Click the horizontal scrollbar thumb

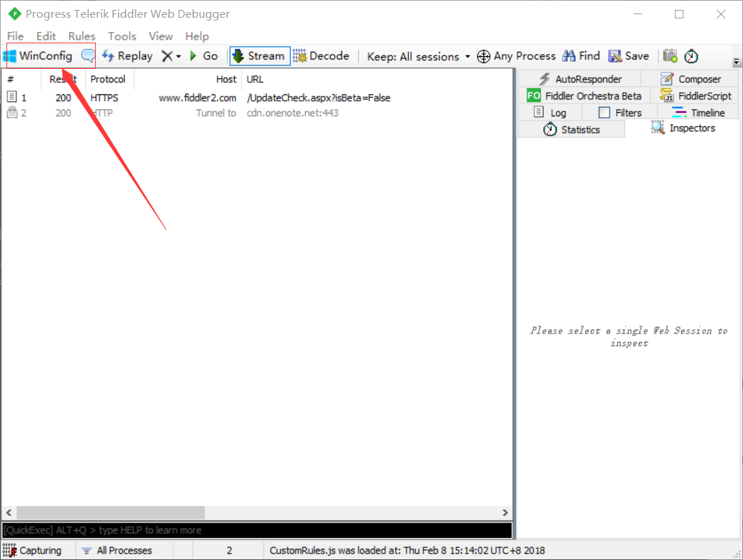111,512
